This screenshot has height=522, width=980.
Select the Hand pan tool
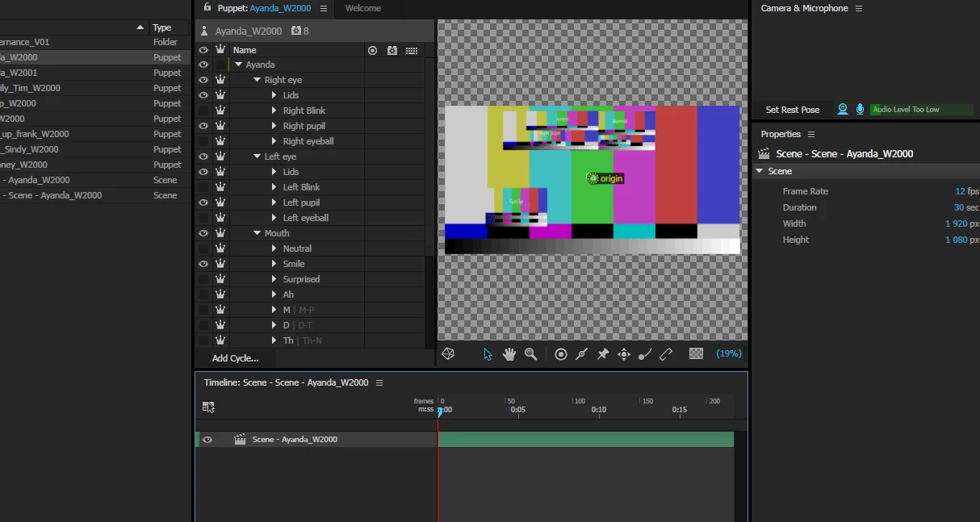(x=509, y=354)
